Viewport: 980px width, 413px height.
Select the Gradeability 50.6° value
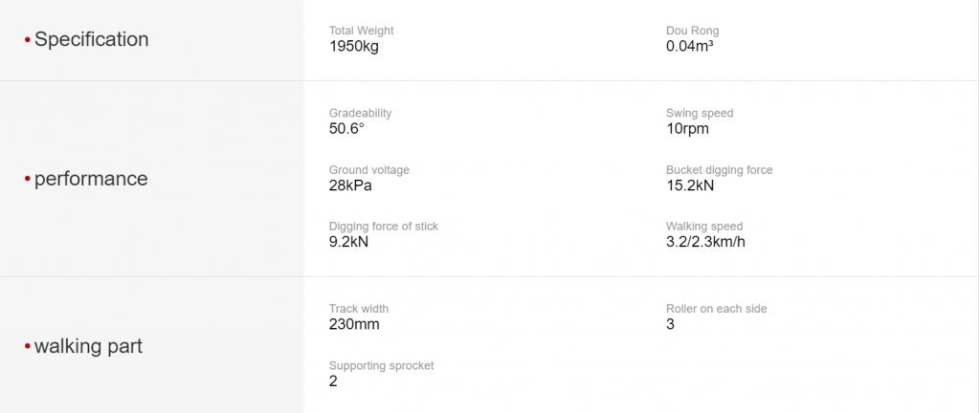[x=346, y=129]
